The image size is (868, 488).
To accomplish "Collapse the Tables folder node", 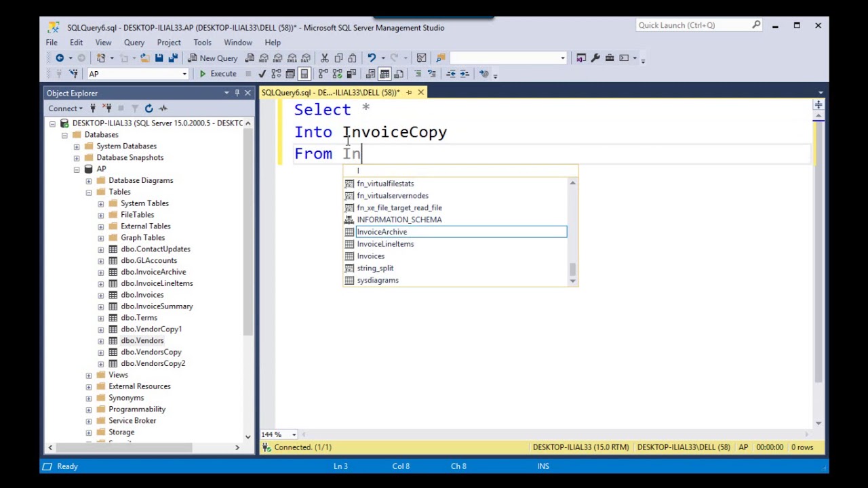I will click(x=89, y=192).
